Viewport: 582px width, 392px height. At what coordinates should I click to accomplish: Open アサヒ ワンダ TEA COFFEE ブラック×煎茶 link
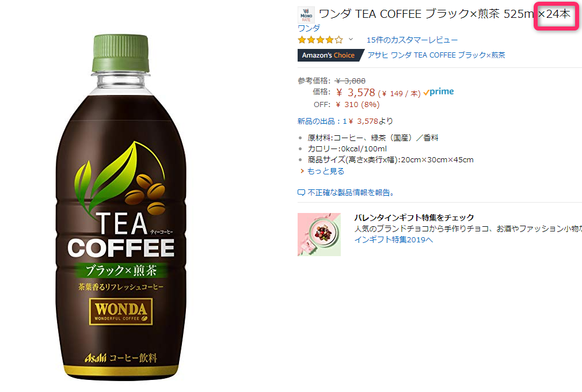[436, 55]
